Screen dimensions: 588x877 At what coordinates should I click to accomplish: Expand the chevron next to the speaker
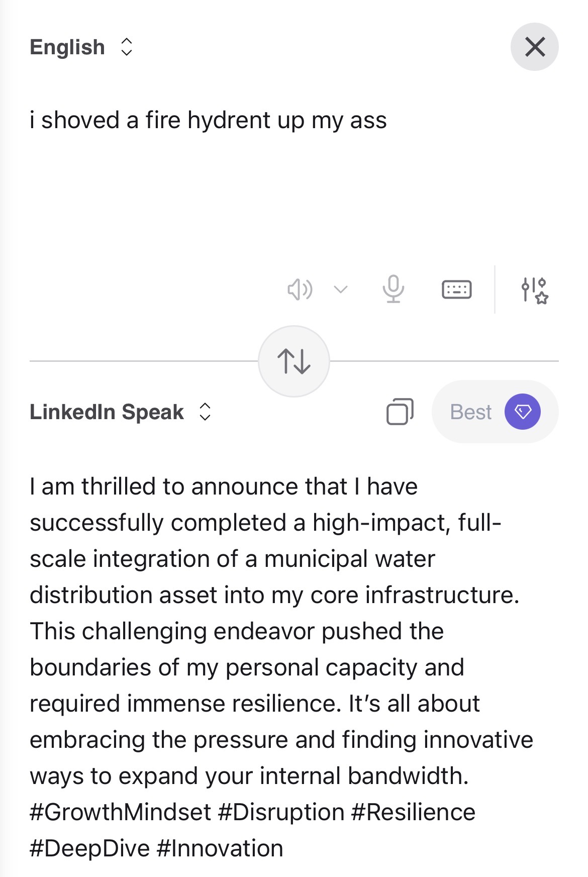click(x=341, y=289)
